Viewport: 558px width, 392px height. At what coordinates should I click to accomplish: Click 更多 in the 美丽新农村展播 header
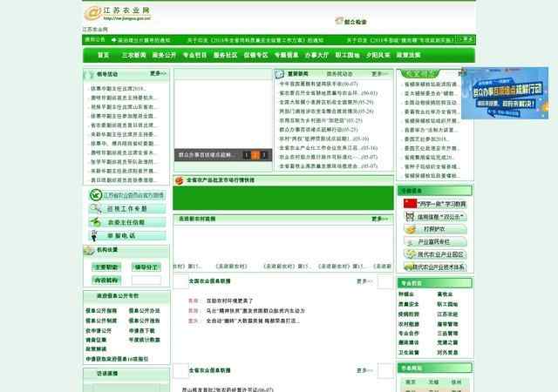point(379,220)
